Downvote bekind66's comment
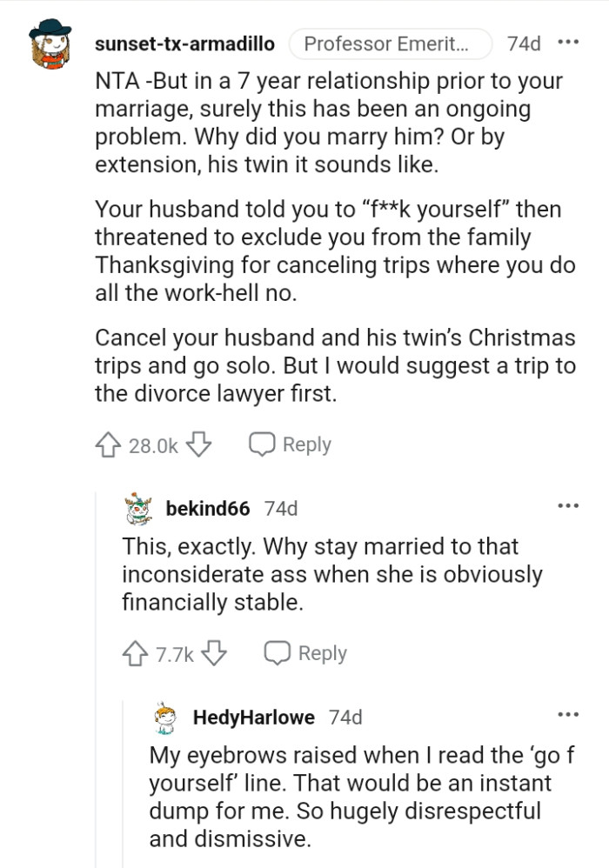609x868 pixels. pos(216,654)
